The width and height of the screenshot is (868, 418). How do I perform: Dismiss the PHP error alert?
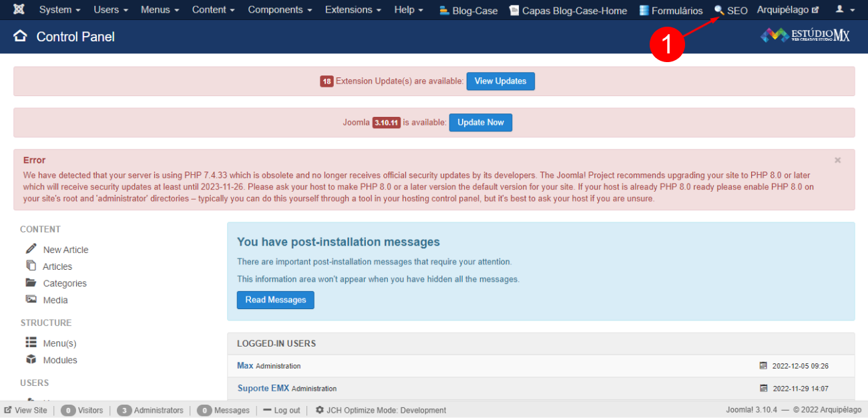pyautogui.click(x=837, y=160)
